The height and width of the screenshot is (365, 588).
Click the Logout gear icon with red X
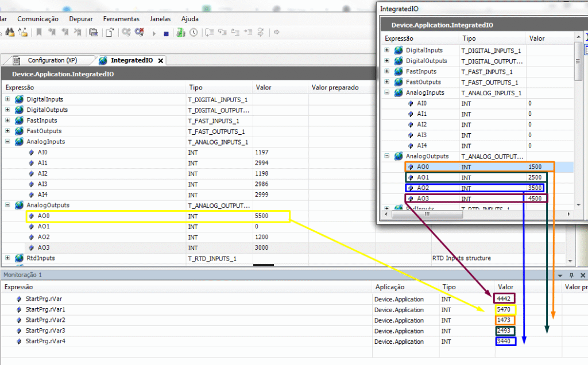tap(140, 32)
